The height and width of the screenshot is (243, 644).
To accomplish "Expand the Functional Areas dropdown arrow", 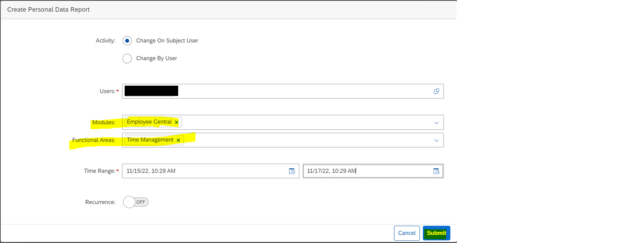I will point(436,141).
